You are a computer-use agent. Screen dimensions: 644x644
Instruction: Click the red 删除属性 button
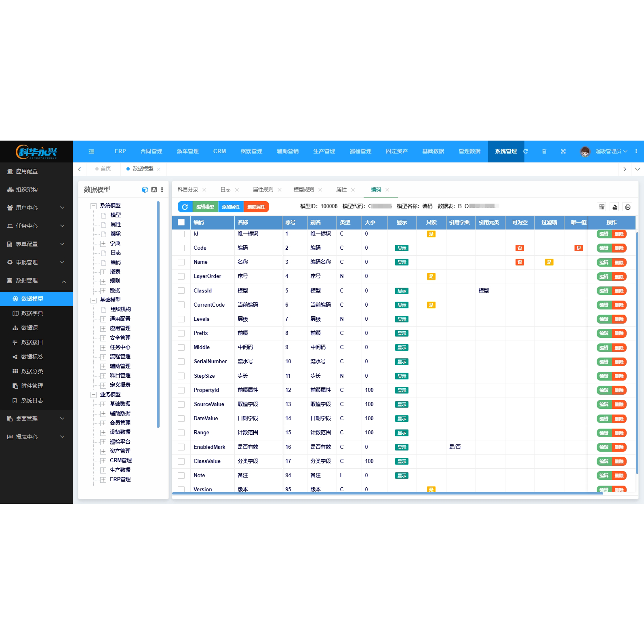pos(256,207)
